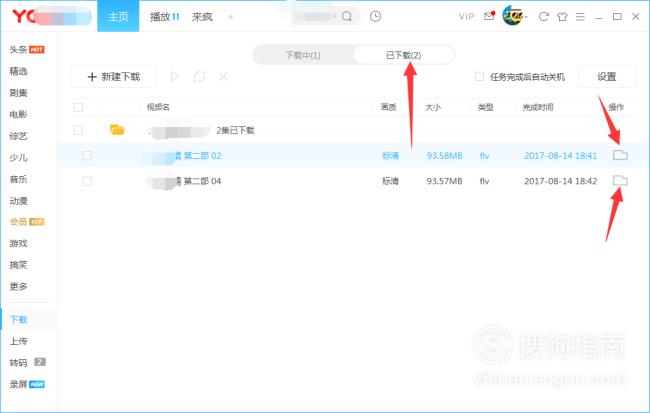Click the re-download refresh toolbar icon
The image size is (650, 413).
[x=199, y=76]
